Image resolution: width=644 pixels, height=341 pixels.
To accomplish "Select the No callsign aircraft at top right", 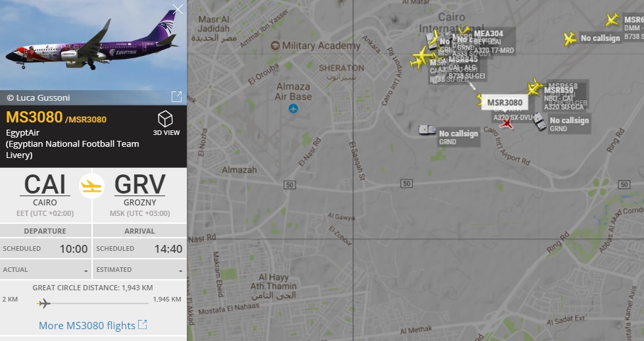I will point(570,39).
